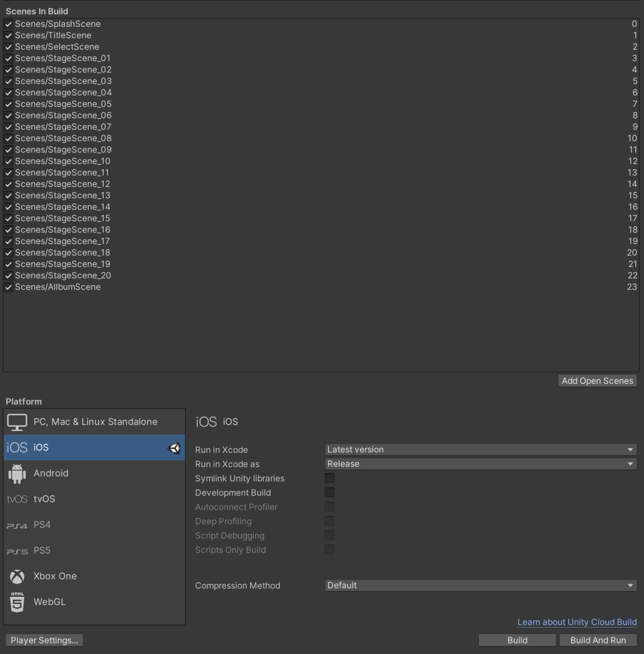
Task: Open Learn about Unity Cloud Build link
Action: coord(577,622)
